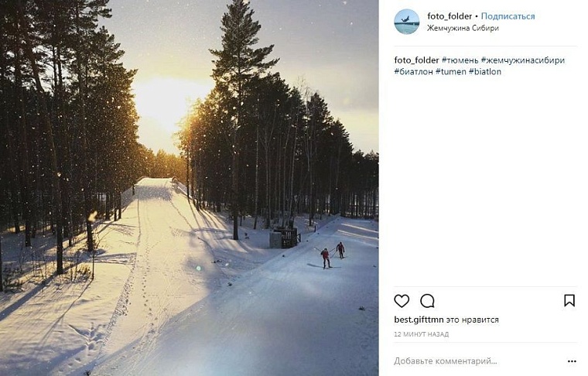Open comments with the speech bubble icon

coord(427,301)
